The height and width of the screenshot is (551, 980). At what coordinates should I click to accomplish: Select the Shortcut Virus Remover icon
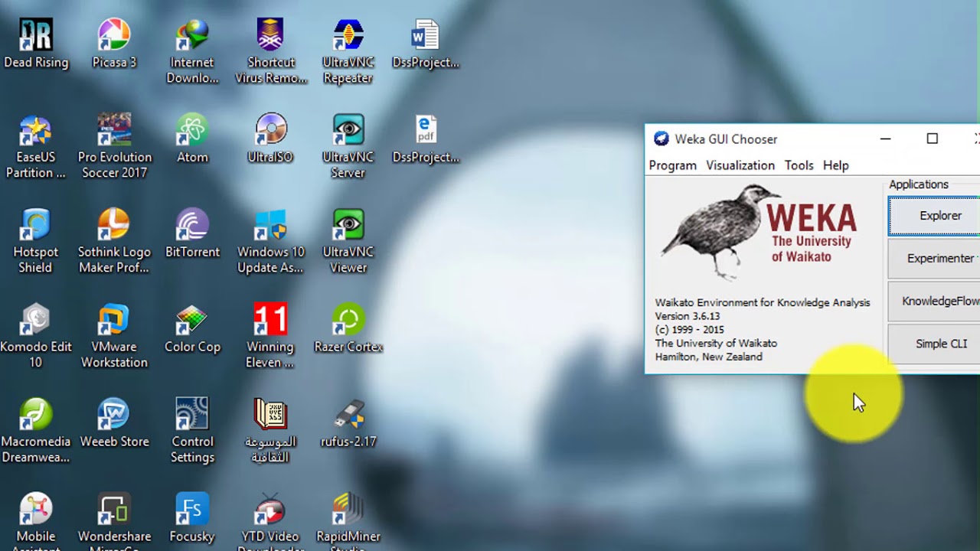point(271,52)
